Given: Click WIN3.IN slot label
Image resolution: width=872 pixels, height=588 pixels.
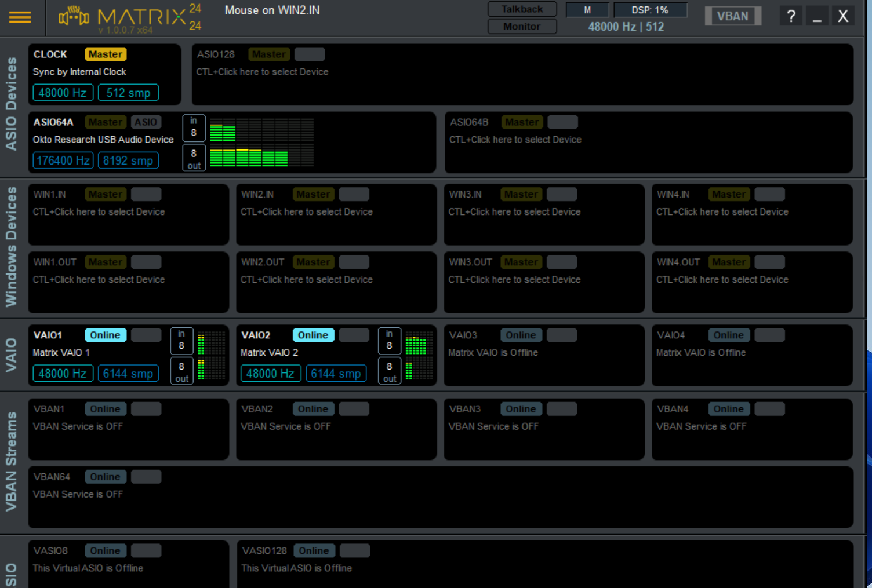Looking at the screenshot, I should click(x=466, y=194).
